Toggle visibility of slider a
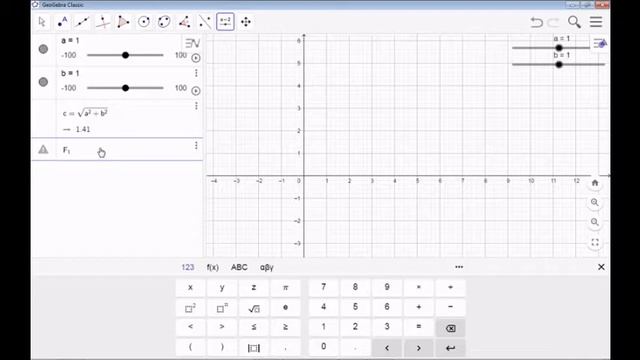Viewport: 640px width, 360px height. pos(43,49)
